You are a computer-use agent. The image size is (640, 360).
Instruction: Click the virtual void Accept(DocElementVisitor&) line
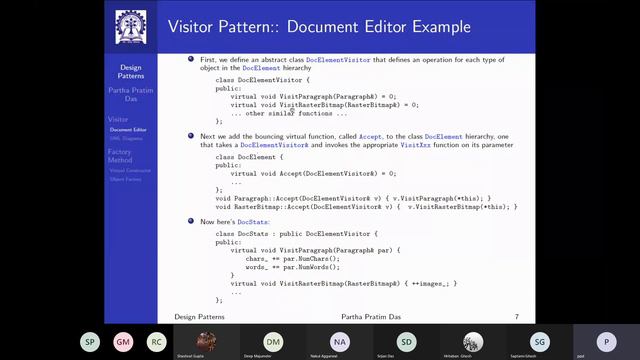[x=313, y=173]
